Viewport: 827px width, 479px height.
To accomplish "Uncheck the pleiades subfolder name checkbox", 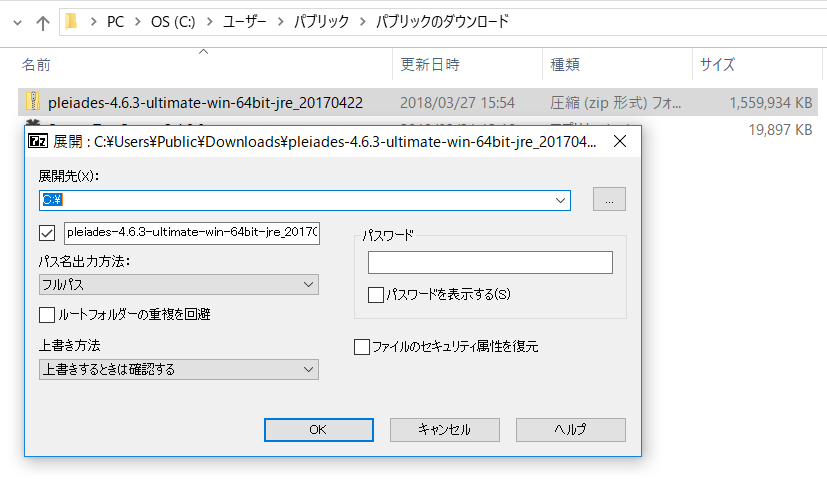I will pos(47,233).
